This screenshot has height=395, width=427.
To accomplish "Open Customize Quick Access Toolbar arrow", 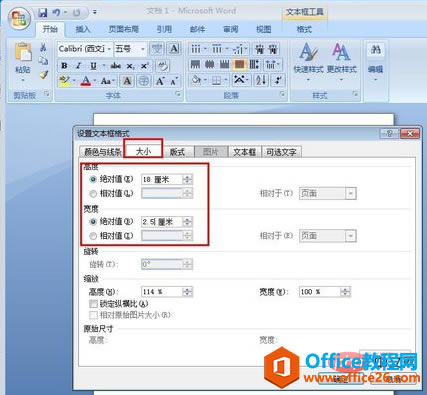I will tap(95, 13).
